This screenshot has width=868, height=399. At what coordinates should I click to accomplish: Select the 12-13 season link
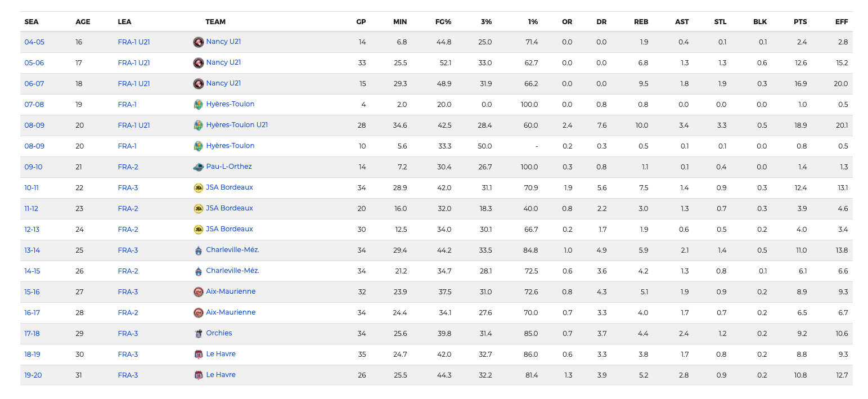click(33, 230)
